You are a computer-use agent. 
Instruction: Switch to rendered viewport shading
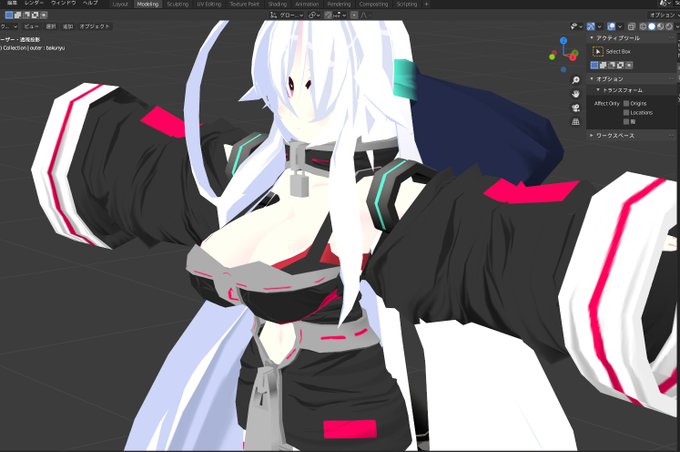point(669,26)
